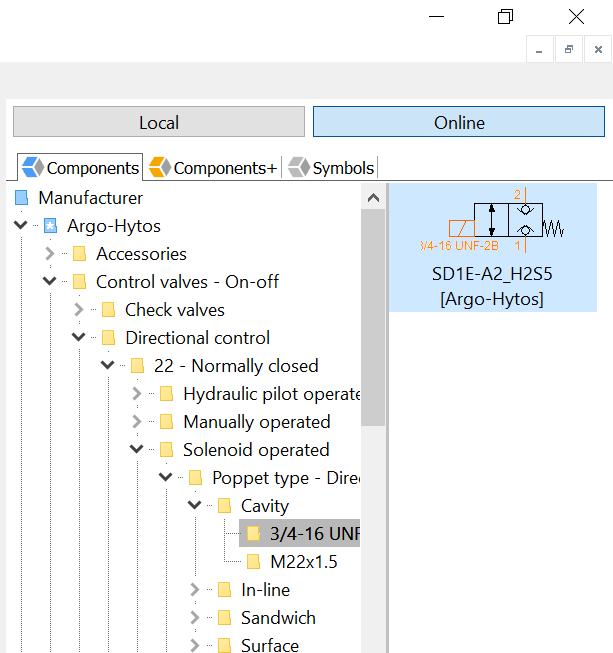Screen dimensions: 613x653
Task: Select Control valves - On-off item
Action: [187, 282]
